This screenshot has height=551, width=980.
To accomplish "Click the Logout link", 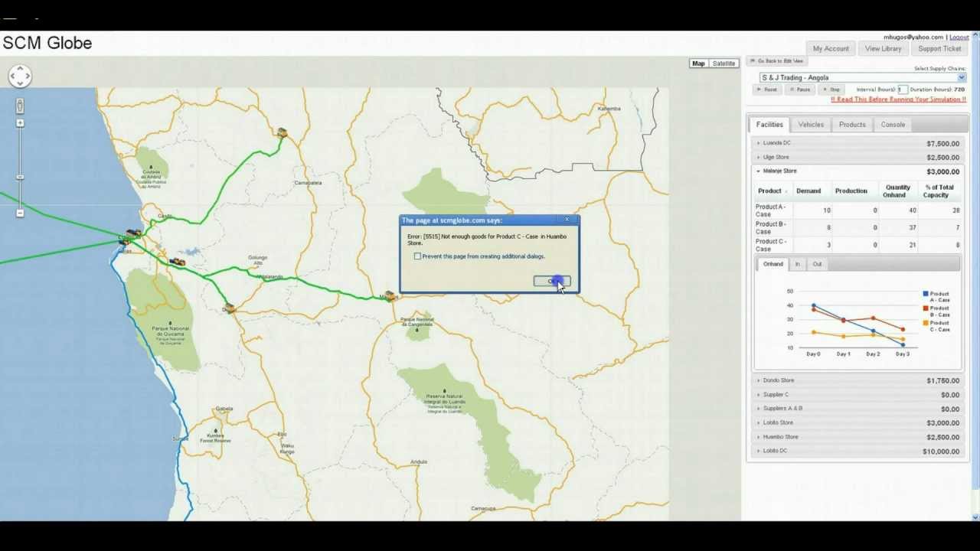I will [x=959, y=37].
